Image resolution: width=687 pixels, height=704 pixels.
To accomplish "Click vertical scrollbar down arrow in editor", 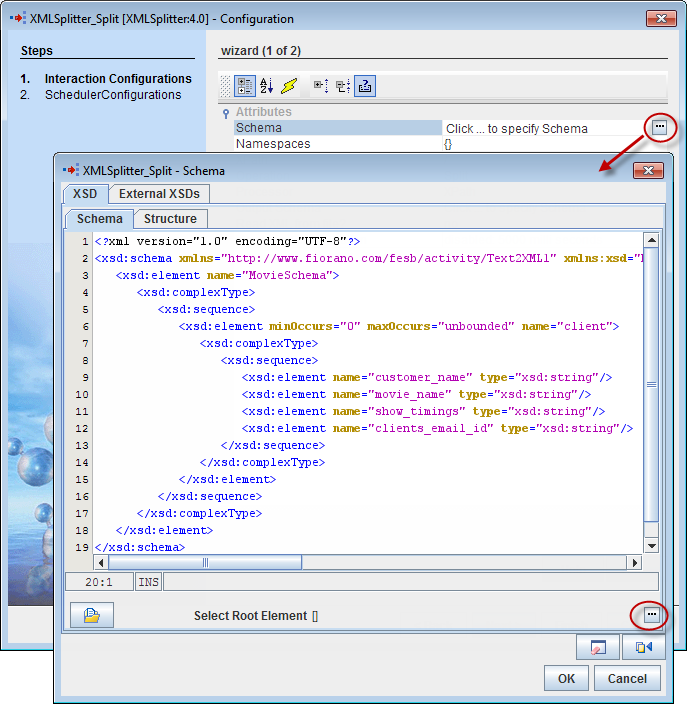I will coord(651,546).
